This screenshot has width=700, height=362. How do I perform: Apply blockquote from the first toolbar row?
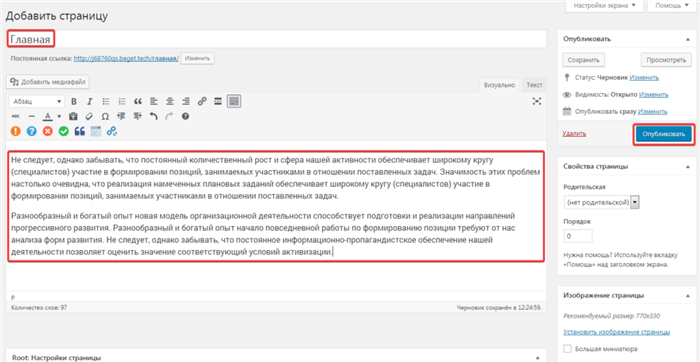138,101
